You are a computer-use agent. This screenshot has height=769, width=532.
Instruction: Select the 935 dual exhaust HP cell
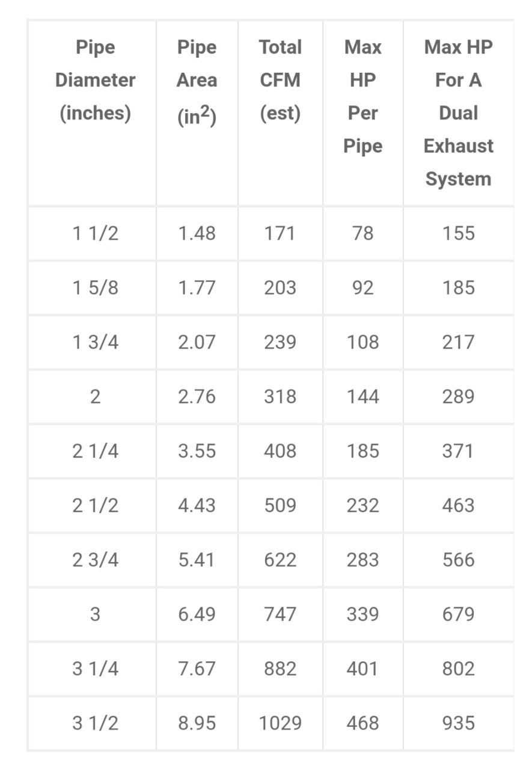pyautogui.click(x=459, y=723)
